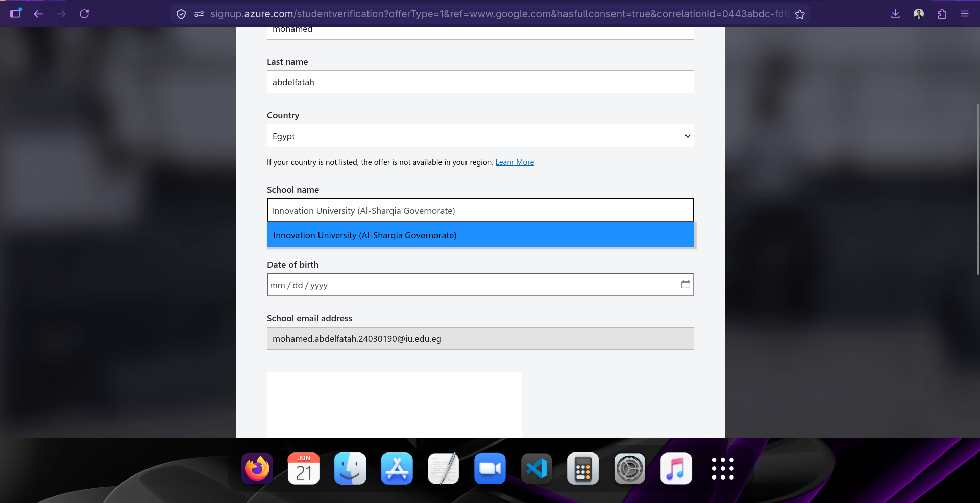This screenshot has width=980, height=503.
Task: Open the browser downloads panel
Action: 895,14
